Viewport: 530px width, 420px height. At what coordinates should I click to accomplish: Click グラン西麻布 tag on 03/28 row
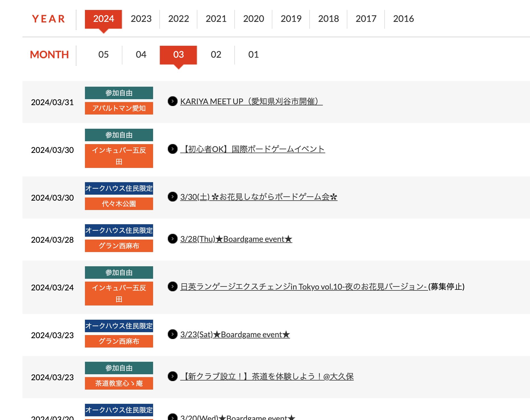click(119, 246)
